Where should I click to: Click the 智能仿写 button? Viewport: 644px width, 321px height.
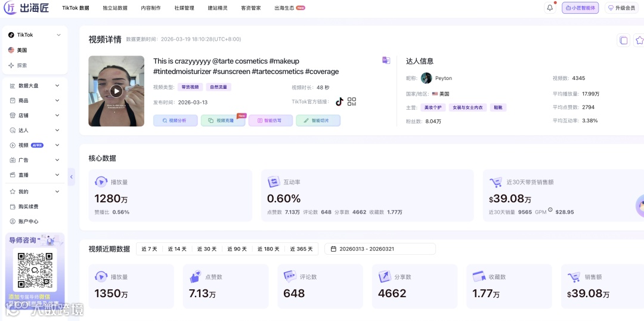click(x=271, y=121)
